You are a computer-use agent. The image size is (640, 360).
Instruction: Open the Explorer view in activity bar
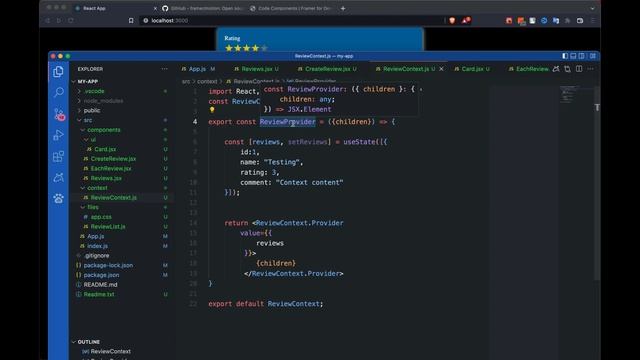pyautogui.click(x=58, y=72)
